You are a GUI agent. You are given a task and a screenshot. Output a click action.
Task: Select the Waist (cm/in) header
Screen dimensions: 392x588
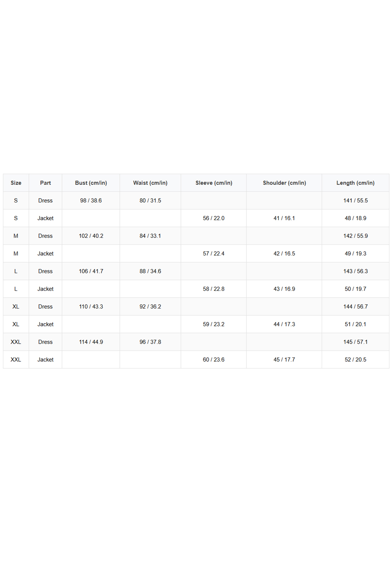pyautogui.click(x=150, y=183)
